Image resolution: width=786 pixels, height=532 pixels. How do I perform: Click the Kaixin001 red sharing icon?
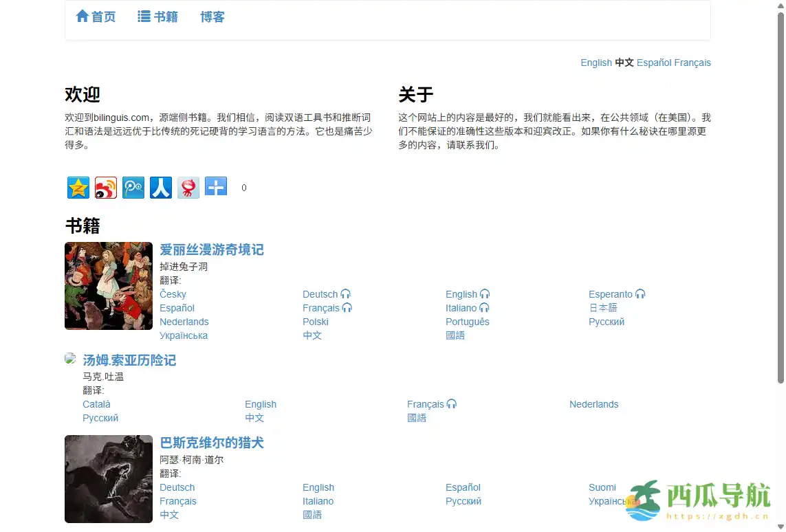pos(188,187)
